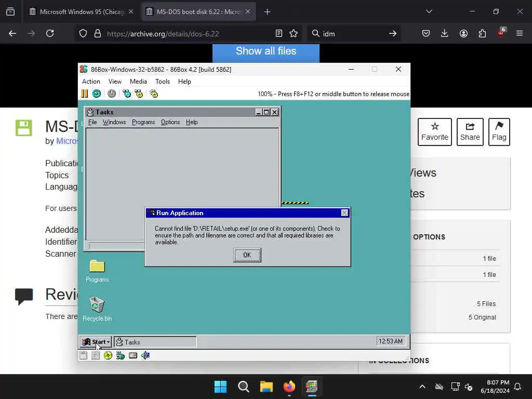Open Firefox application hamburger menu

pyautogui.click(x=520, y=33)
